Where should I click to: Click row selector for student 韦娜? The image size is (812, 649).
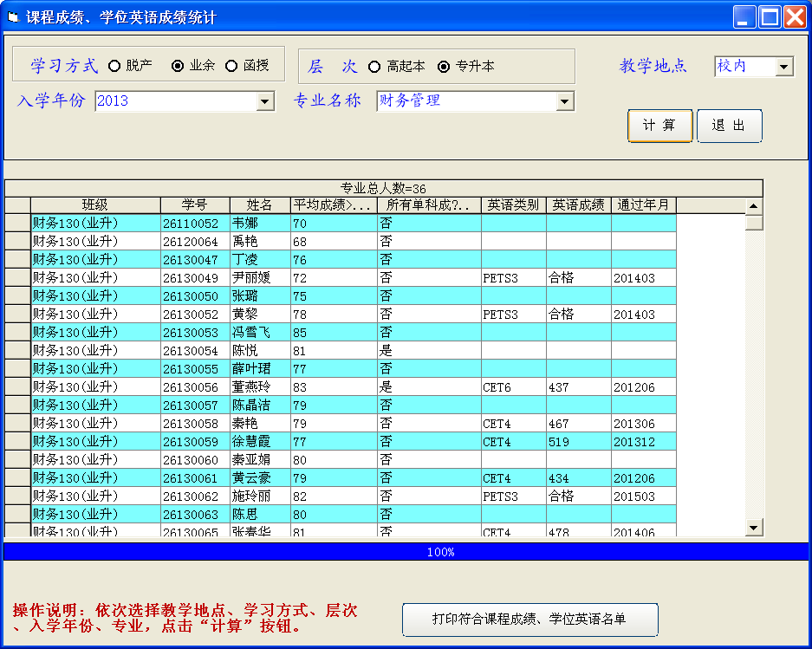point(17,224)
